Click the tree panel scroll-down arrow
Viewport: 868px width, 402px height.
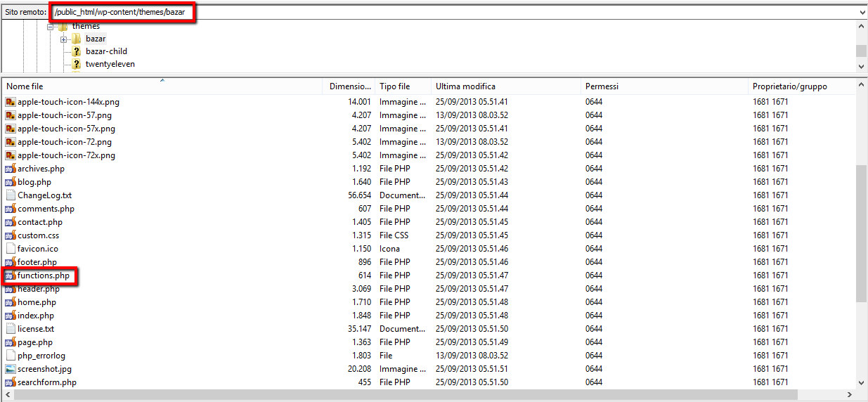click(x=862, y=66)
